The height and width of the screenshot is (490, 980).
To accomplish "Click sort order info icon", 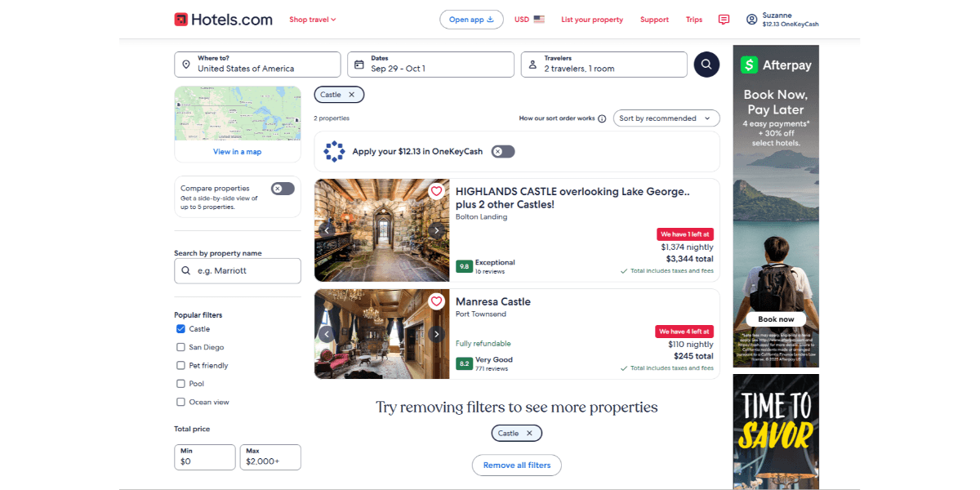I will (602, 118).
